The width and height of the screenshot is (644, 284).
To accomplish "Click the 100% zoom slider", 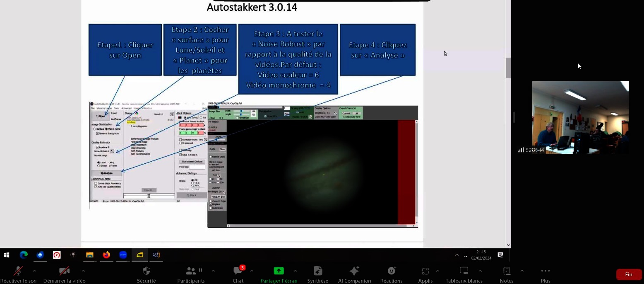I will (217, 139).
